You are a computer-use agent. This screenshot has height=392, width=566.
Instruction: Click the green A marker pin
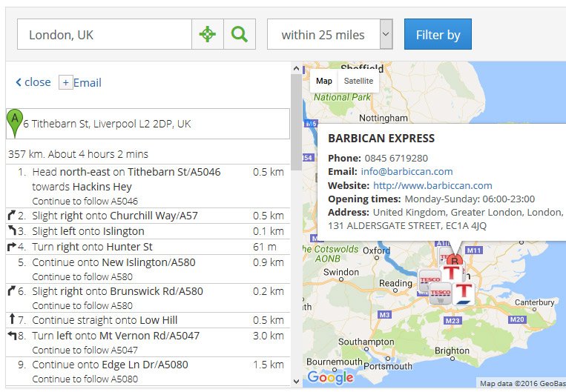click(15, 123)
